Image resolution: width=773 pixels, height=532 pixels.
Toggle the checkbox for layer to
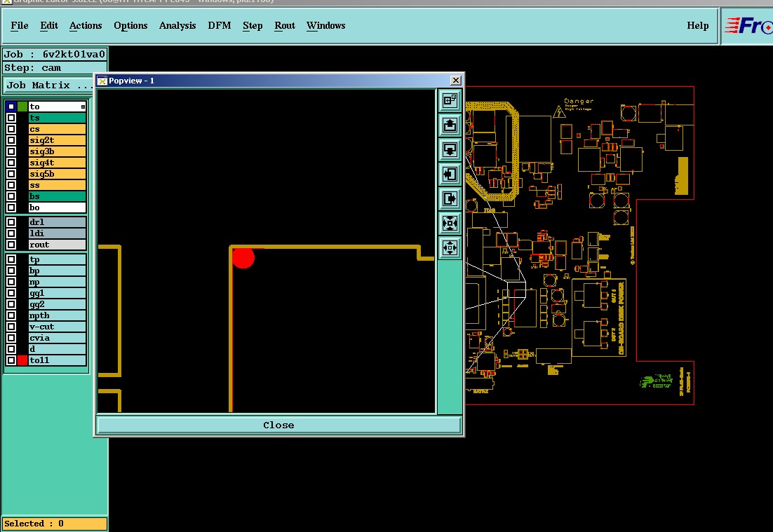pyautogui.click(x=11, y=107)
